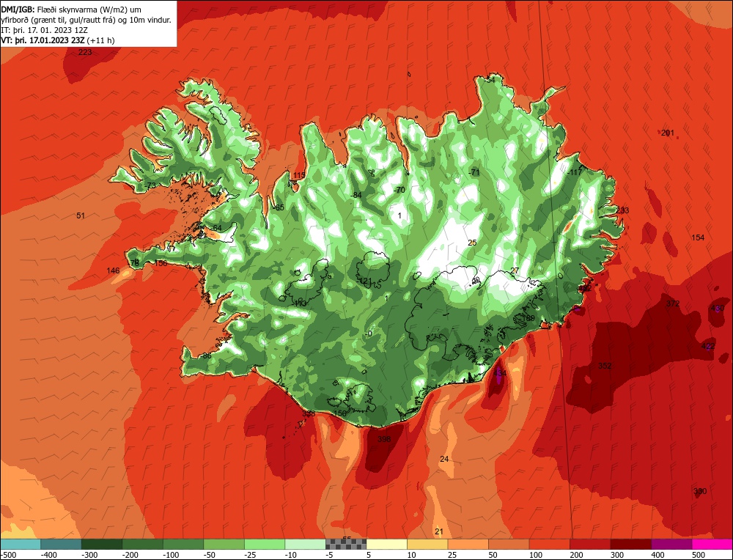Screen dimensions: 733x560
Task: Click the value 352 over the southeastern sea
Action: (605, 366)
